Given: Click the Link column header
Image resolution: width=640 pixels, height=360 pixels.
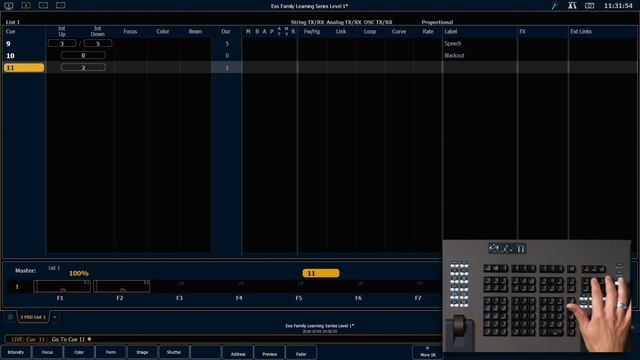Looking at the screenshot, I should click(341, 31).
